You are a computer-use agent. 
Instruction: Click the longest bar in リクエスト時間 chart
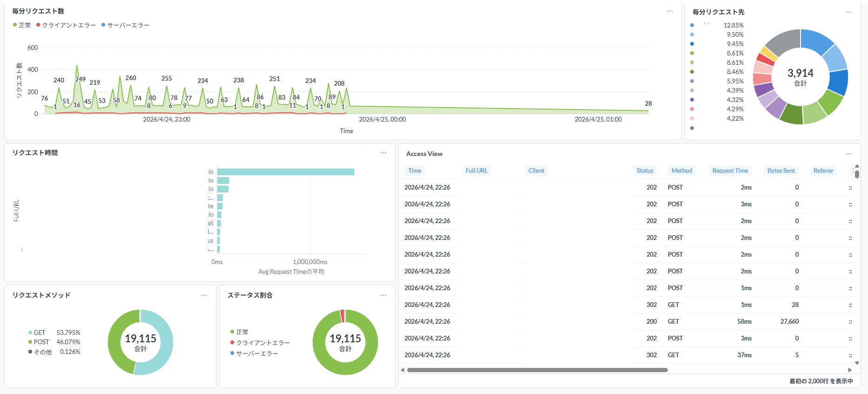pos(286,172)
